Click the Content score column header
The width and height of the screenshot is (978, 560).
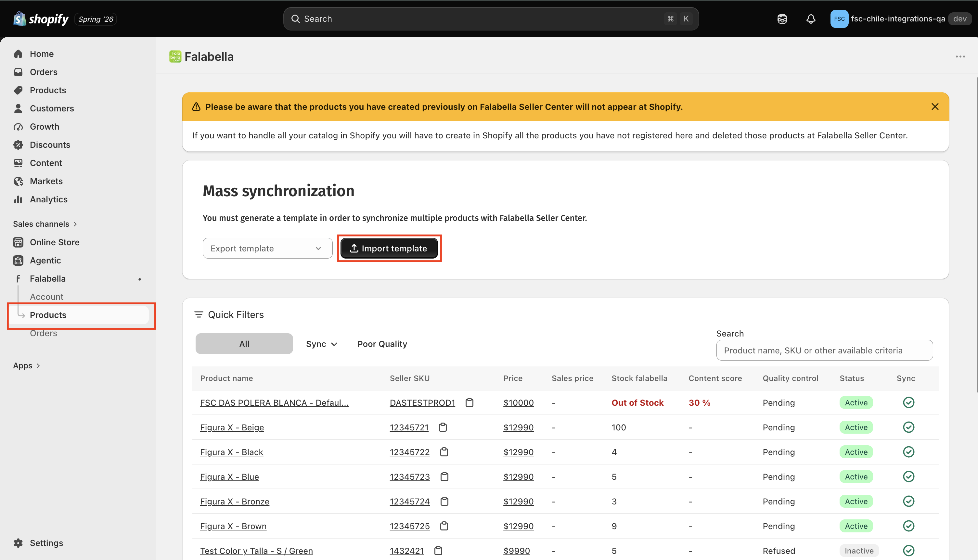pyautogui.click(x=715, y=378)
